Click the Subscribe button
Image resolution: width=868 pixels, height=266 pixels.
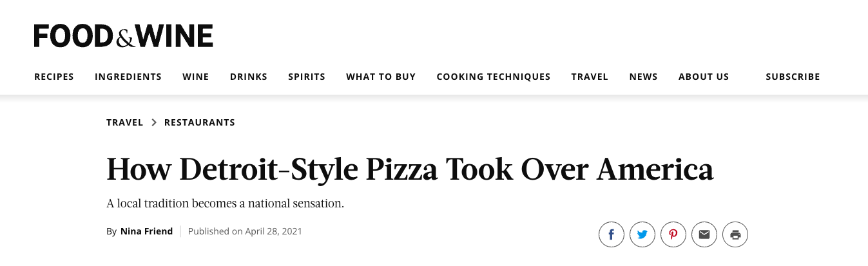pyautogui.click(x=793, y=77)
